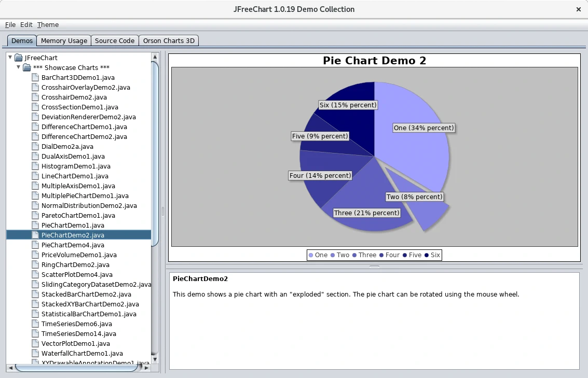
Task: Collapse the Showcase Charts tree node
Action: (19, 67)
